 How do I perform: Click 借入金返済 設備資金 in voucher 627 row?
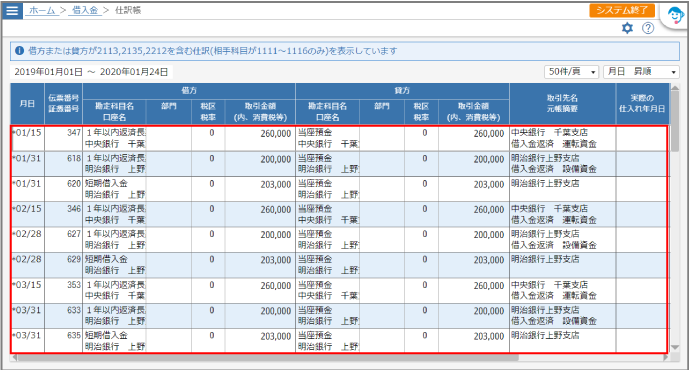click(x=554, y=245)
